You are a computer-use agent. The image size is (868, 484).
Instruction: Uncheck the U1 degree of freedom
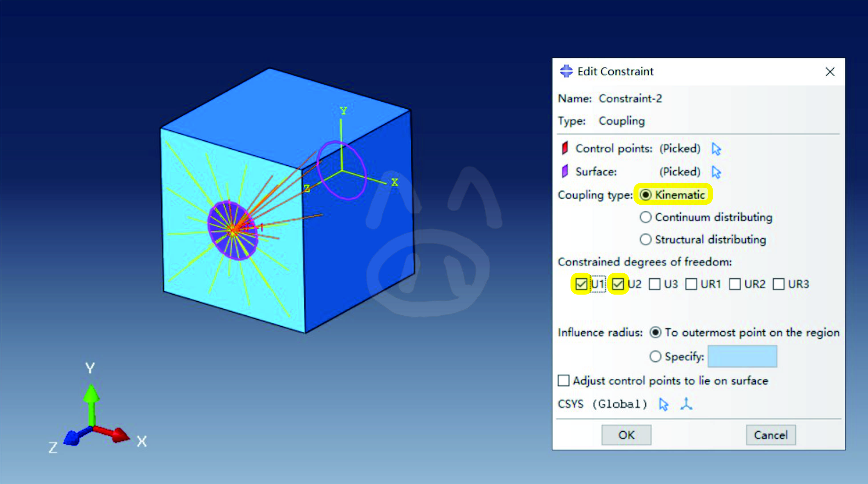pos(581,284)
